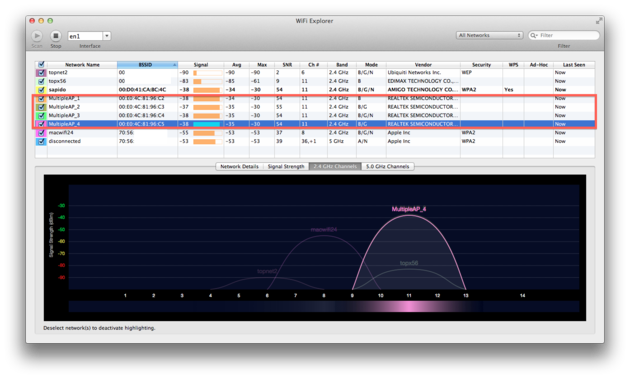Uncheck the macwifi24 checkbox
The height and width of the screenshot is (379, 630).
tap(41, 133)
